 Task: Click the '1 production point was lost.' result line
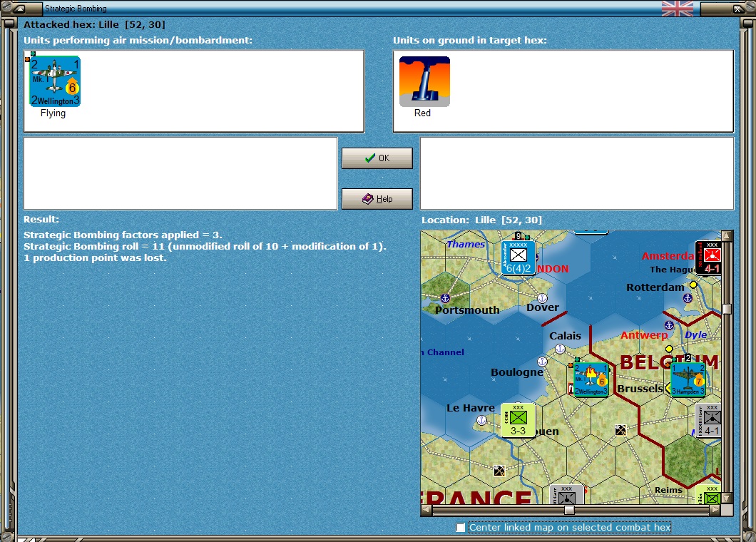tap(95, 257)
